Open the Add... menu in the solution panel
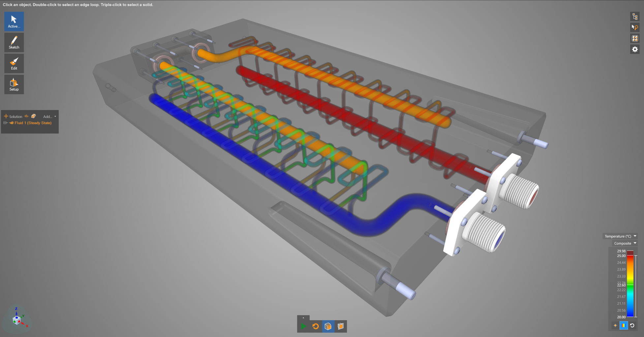 tap(49, 117)
